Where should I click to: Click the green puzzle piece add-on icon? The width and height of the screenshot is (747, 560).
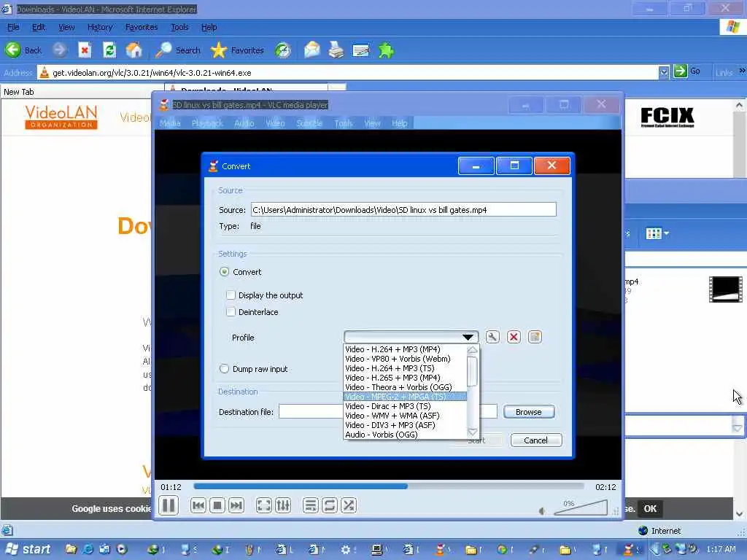386,50
